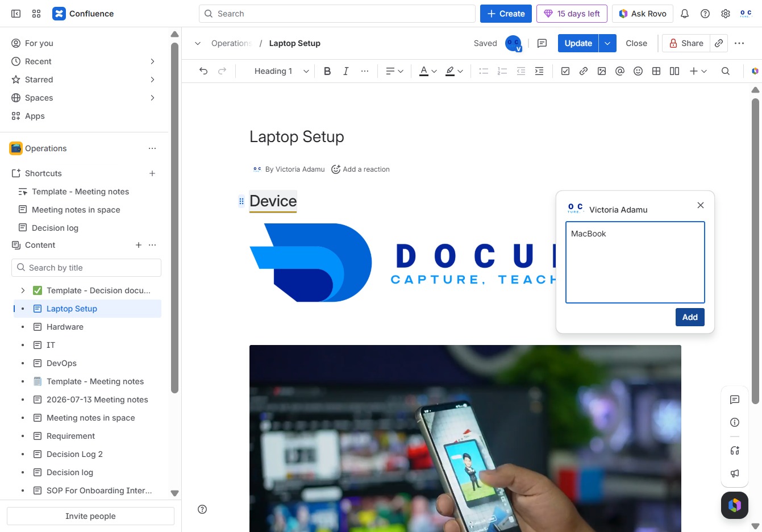This screenshot has height=532, width=762.
Task: Open the floating Rovo chat button
Action: [735, 505]
